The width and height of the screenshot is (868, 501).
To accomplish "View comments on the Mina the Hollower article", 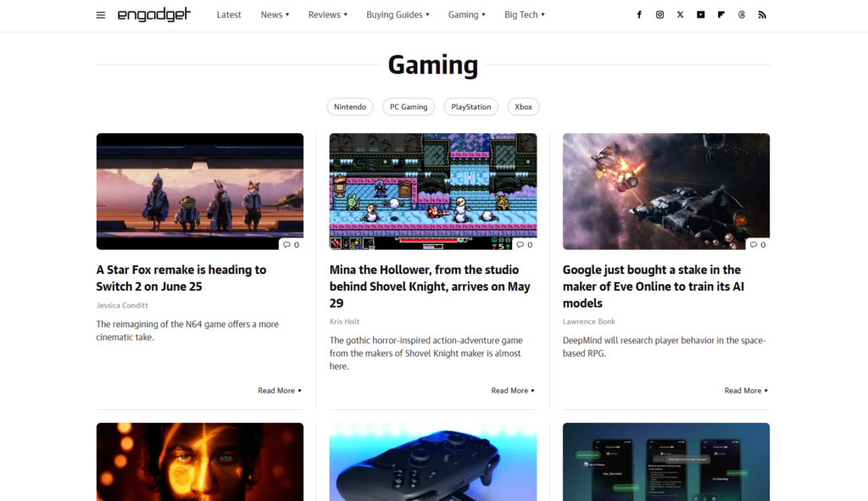I will click(524, 245).
